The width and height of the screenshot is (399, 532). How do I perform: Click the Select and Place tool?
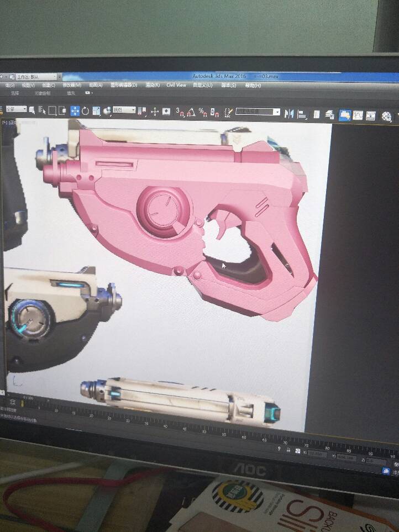click(x=107, y=111)
